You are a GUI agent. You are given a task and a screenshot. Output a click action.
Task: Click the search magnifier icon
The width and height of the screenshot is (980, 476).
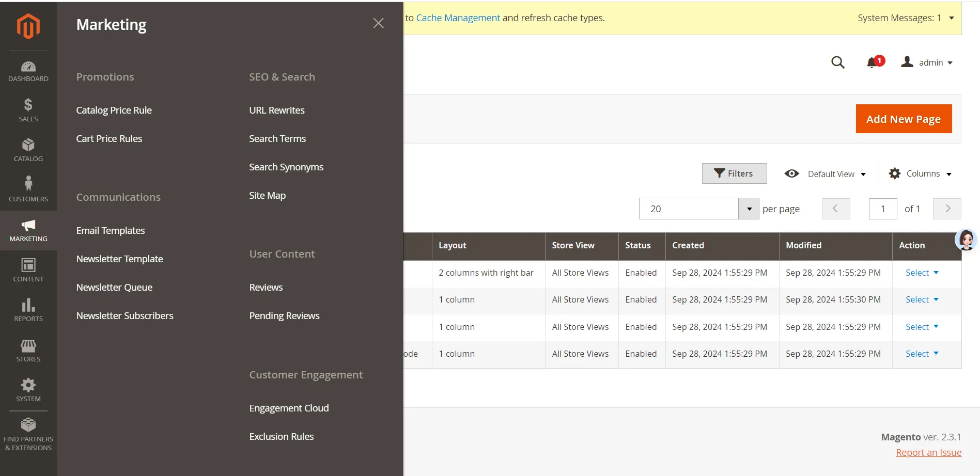837,62
